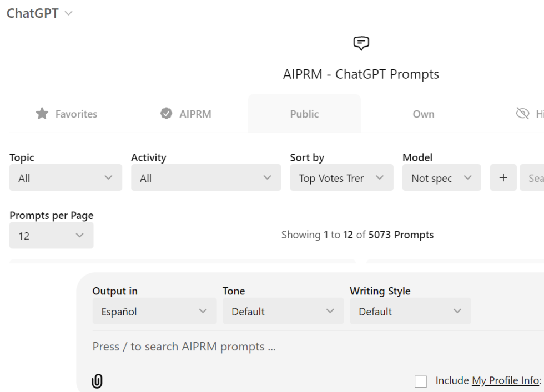Click the star icon on Favorites tab
The width and height of the screenshot is (544, 392).
click(x=41, y=114)
